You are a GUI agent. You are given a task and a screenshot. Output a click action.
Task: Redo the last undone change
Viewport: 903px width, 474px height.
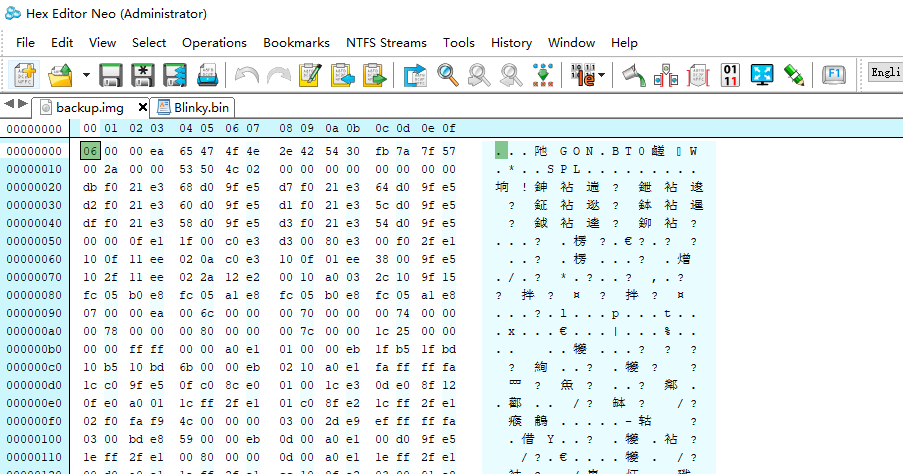coord(279,75)
